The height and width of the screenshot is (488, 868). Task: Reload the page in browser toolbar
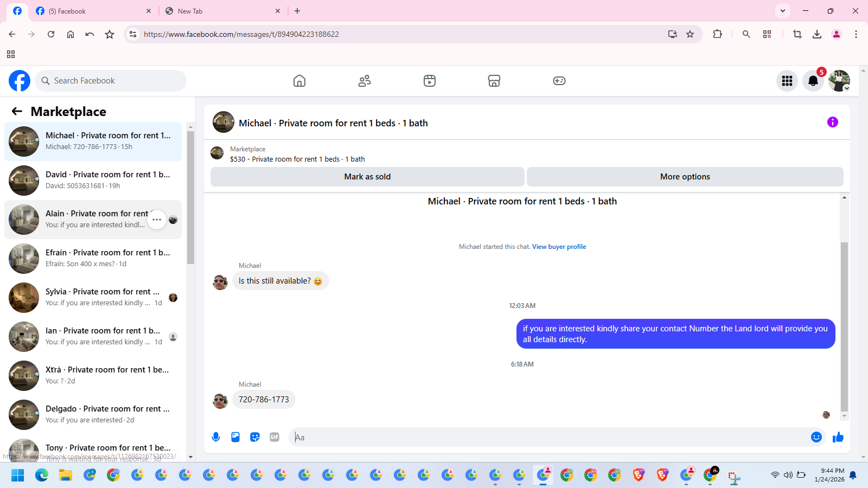[51, 34]
